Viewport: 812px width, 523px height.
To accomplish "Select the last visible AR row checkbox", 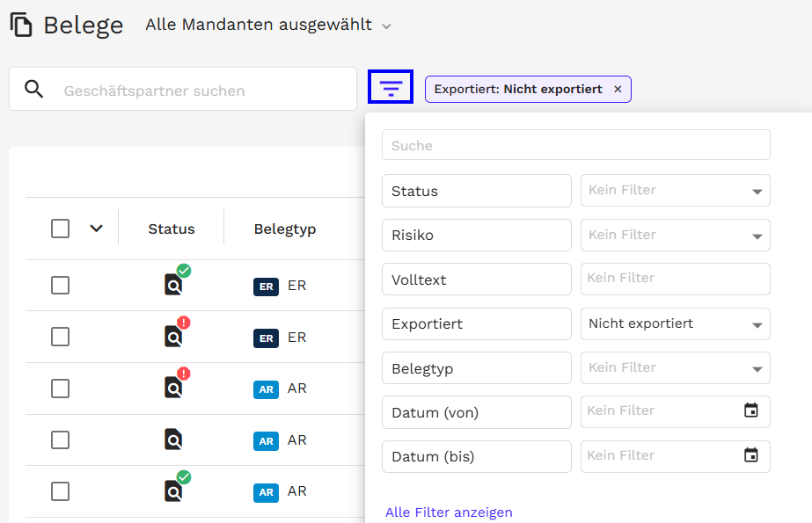I will click(60, 491).
